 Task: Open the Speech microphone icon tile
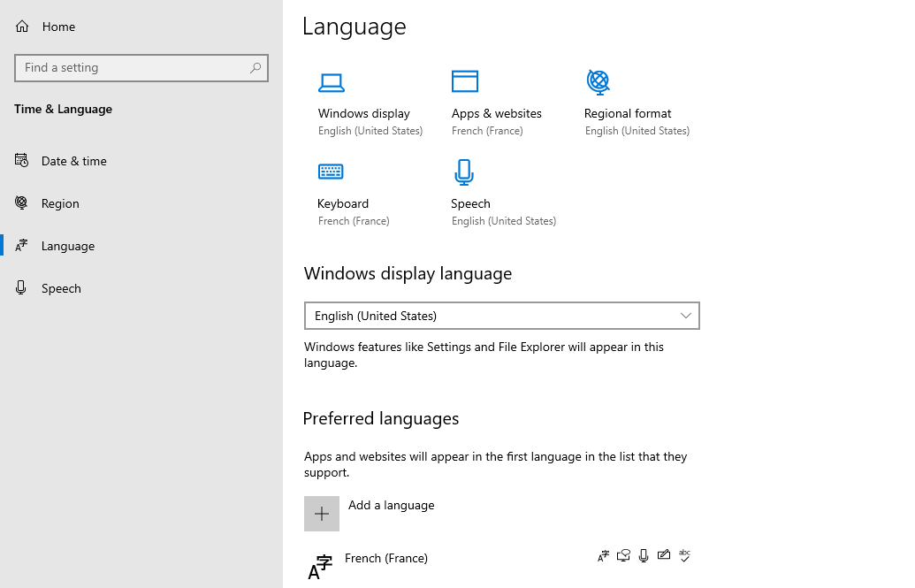click(464, 172)
